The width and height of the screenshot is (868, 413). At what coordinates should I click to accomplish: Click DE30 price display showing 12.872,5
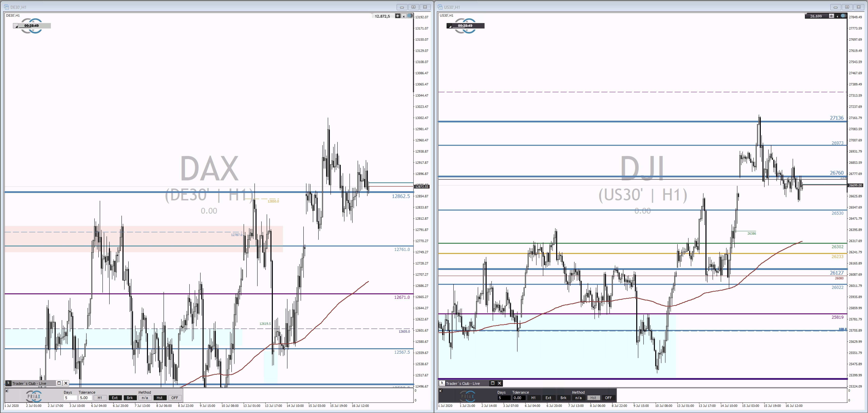click(x=382, y=16)
